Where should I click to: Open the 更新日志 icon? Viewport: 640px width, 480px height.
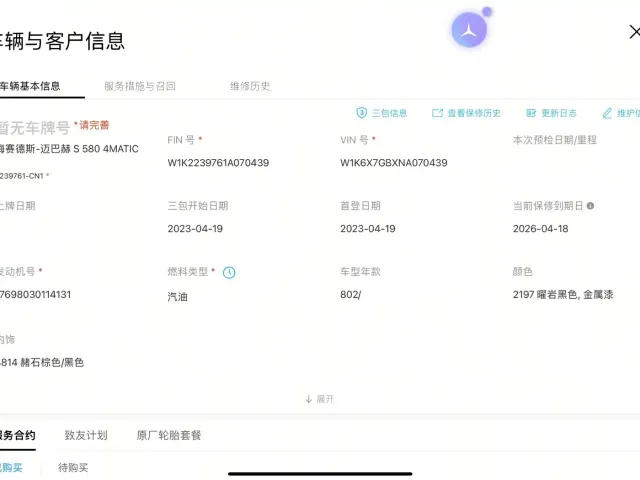click(531, 113)
